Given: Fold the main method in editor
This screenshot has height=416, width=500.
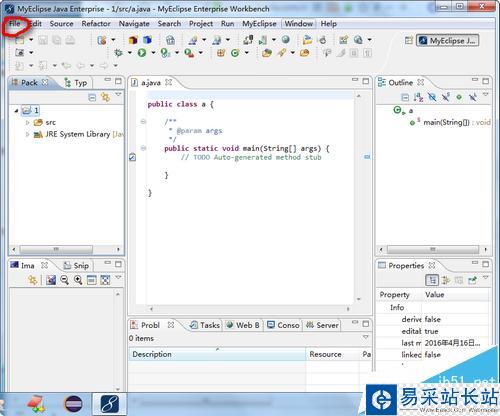Looking at the screenshot, I should (x=143, y=148).
